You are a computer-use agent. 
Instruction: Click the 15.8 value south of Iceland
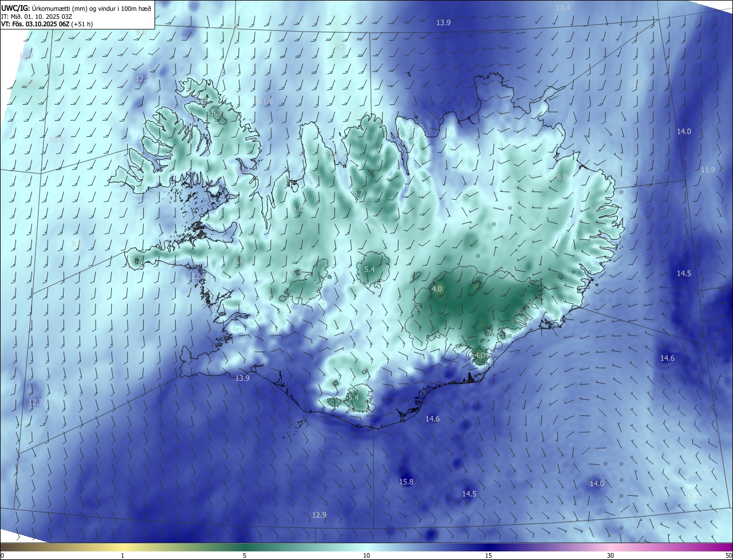click(406, 482)
